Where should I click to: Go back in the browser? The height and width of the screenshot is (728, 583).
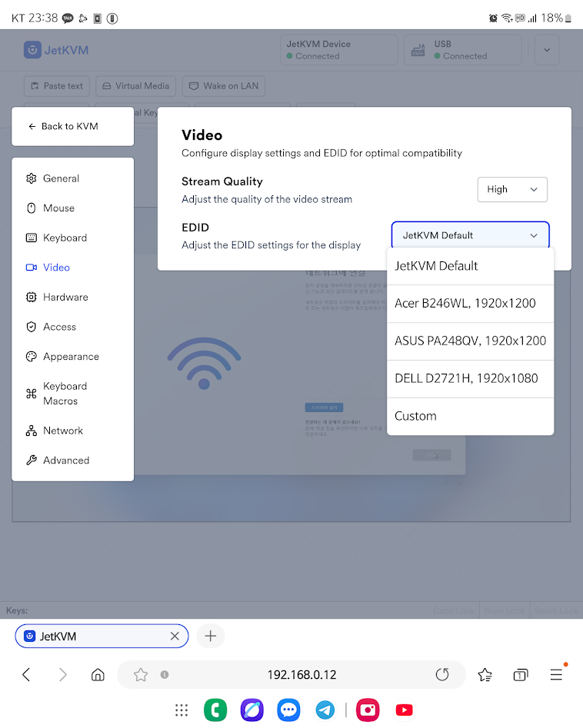(26, 675)
